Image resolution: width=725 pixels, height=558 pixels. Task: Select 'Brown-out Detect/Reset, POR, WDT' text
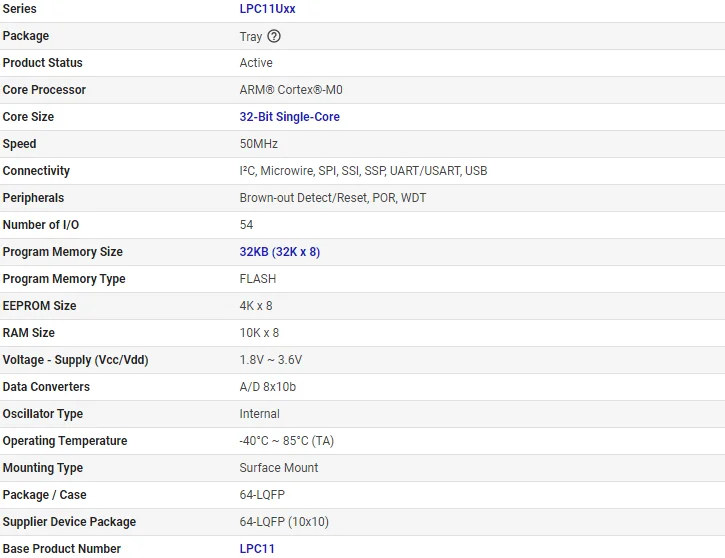[x=333, y=198]
